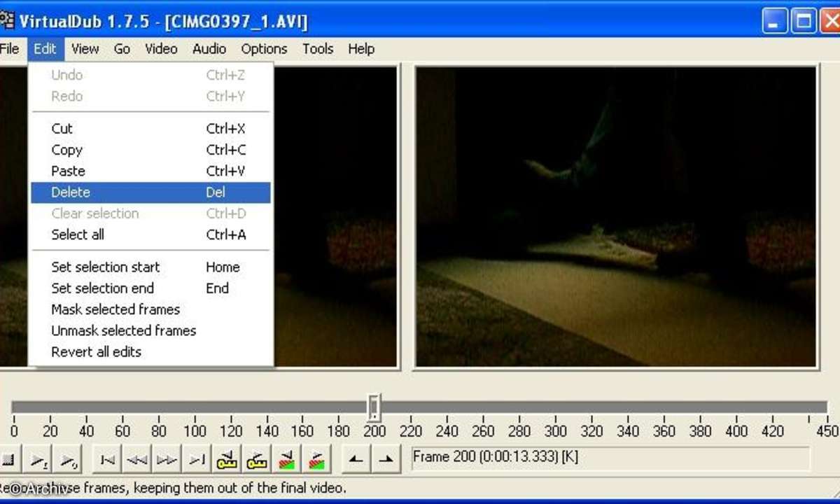Open the File menu
The height and width of the screenshot is (504, 840).
tap(9, 49)
